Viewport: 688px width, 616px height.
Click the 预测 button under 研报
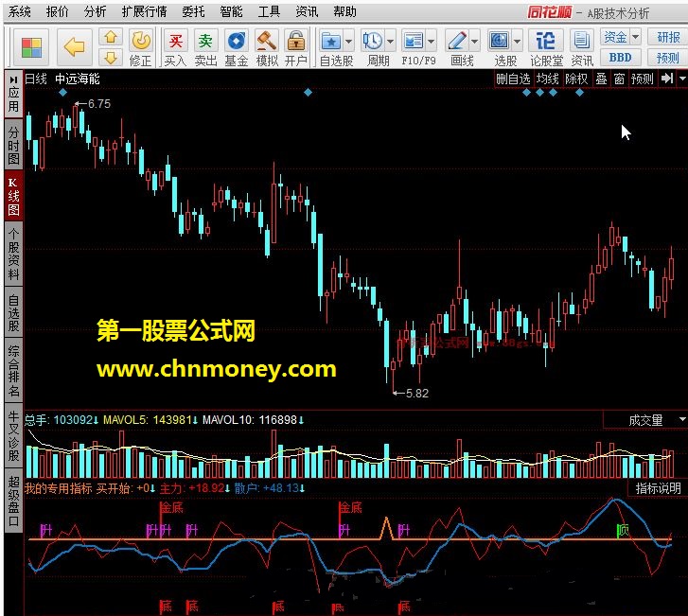(668, 58)
